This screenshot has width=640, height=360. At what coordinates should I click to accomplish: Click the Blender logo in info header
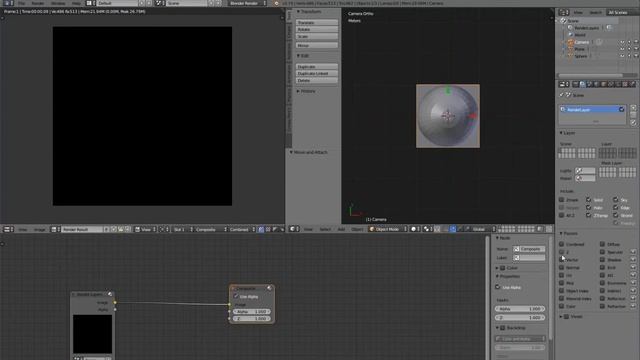(276, 3)
